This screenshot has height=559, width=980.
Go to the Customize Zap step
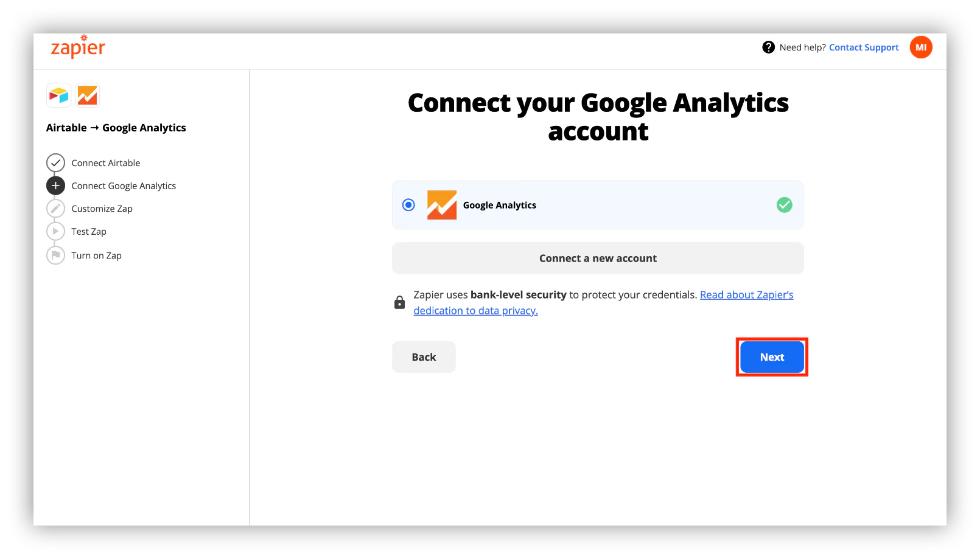(102, 209)
